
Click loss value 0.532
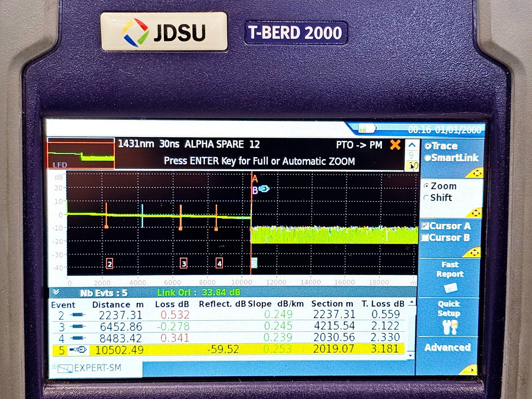(175, 315)
